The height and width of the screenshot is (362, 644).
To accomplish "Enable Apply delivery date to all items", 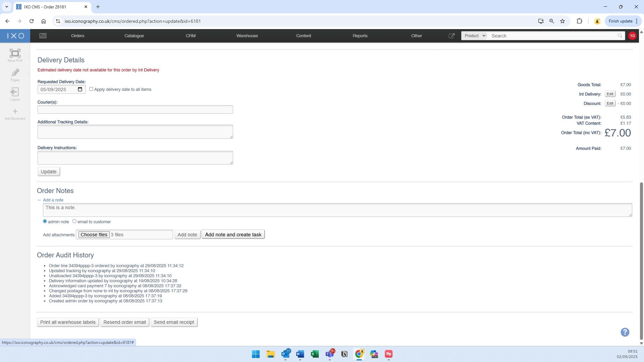I will pyautogui.click(x=91, y=89).
